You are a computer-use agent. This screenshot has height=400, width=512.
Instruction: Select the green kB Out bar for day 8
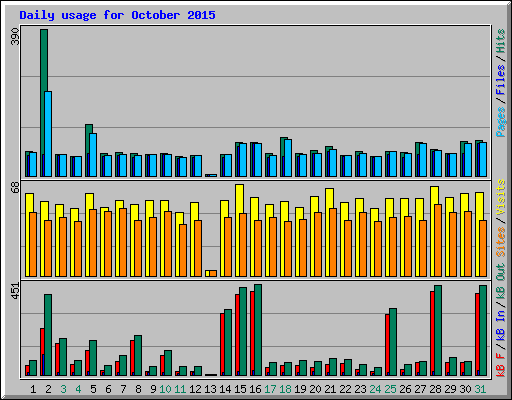click(x=138, y=356)
